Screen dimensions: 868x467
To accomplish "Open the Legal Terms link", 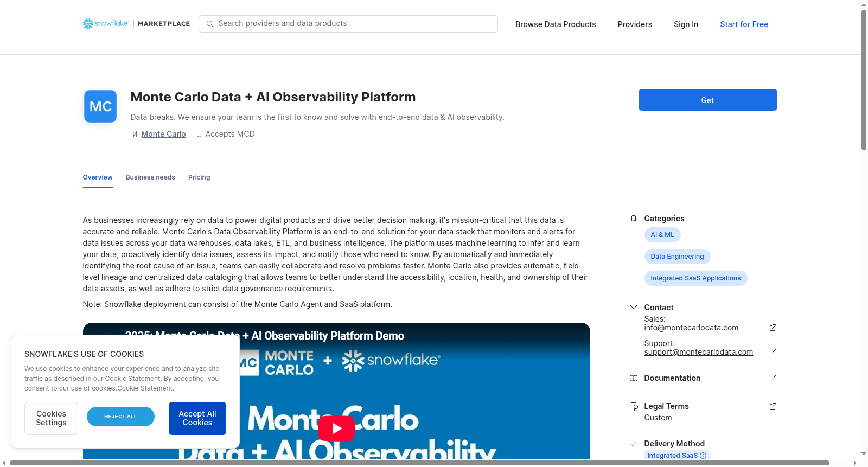I will pos(666,406).
